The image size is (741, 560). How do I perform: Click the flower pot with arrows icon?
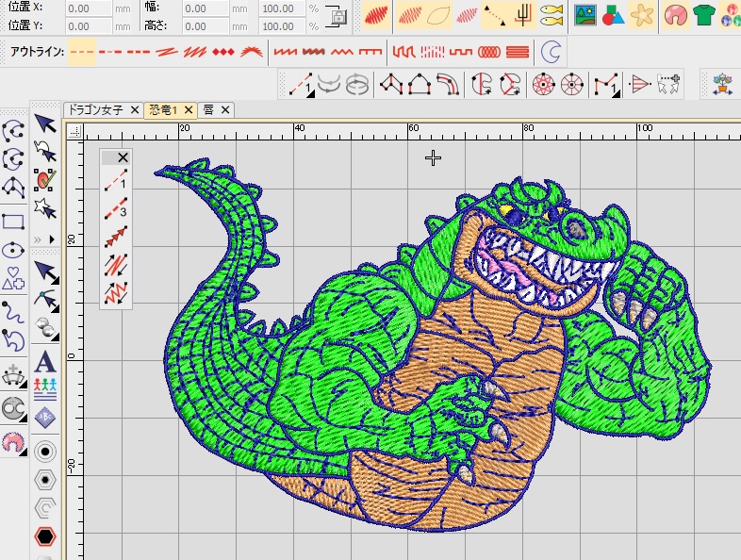click(722, 85)
